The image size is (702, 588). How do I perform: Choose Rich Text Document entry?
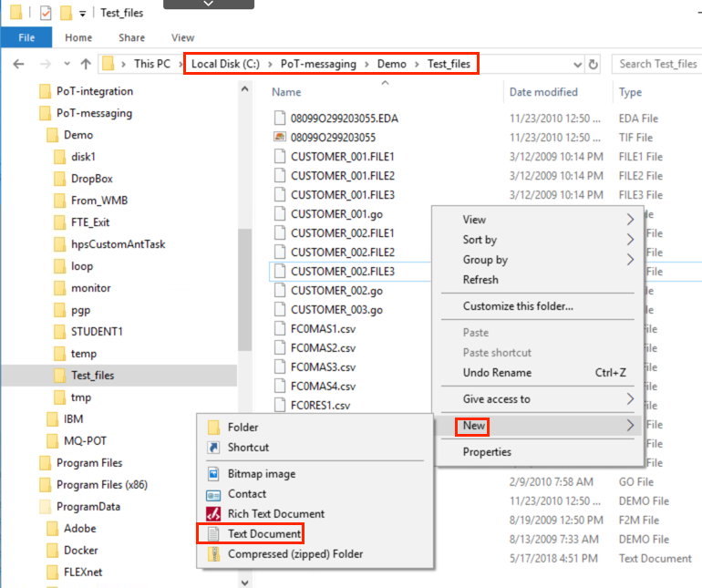pyautogui.click(x=315, y=513)
